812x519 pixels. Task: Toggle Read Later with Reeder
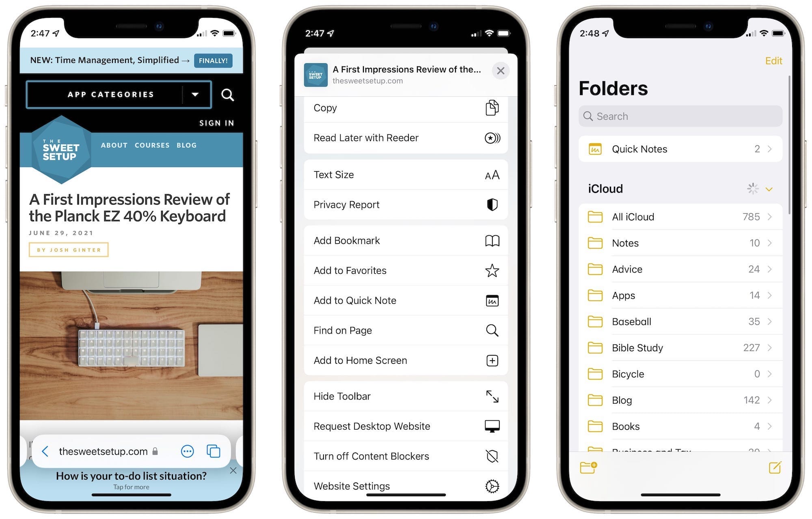point(406,137)
